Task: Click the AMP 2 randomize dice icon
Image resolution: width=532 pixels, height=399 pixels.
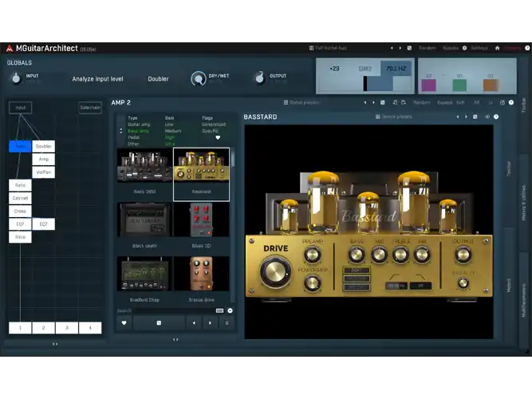Action: point(382,102)
